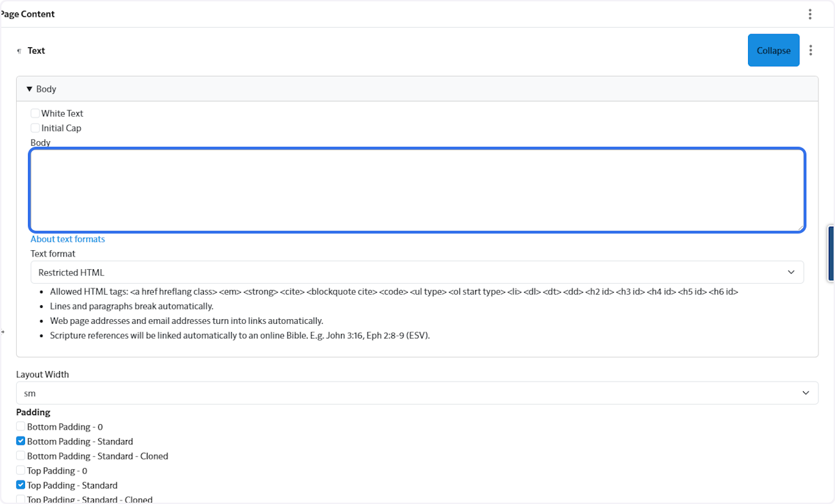Click the Web page addresses help line
Viewport: 835px width, 504px height.
pos(186,321)
